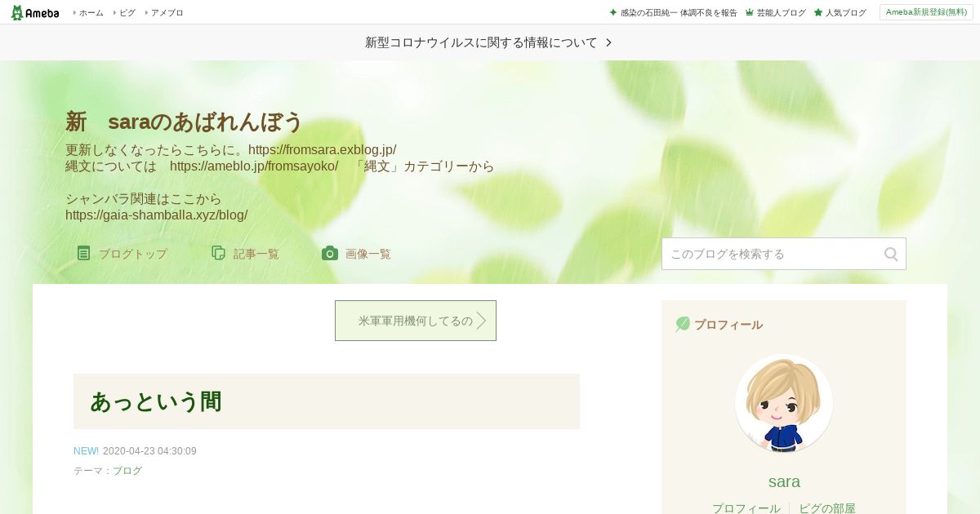Open the ピグ link in top bar
The height and width of the screenshot is (514, 980).
point(127,13)
